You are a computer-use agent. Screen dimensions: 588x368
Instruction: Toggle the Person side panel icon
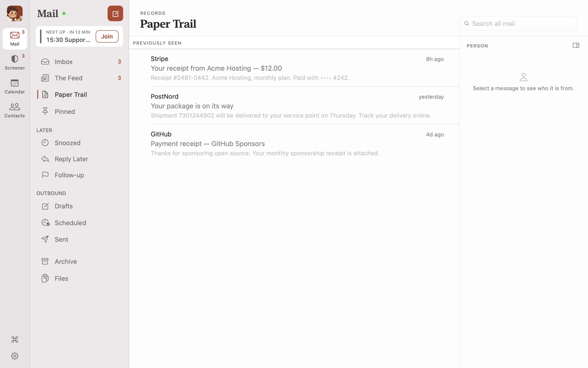[x=576, y=45]
